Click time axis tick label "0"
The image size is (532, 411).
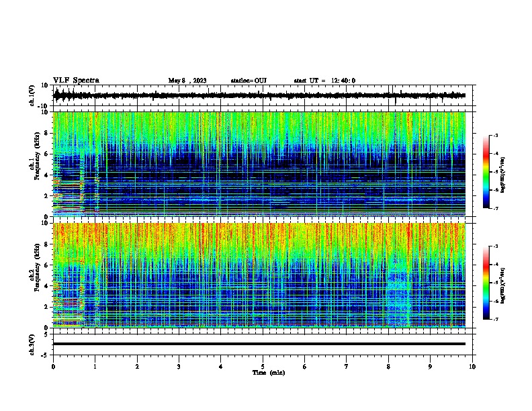pos(53,367)
